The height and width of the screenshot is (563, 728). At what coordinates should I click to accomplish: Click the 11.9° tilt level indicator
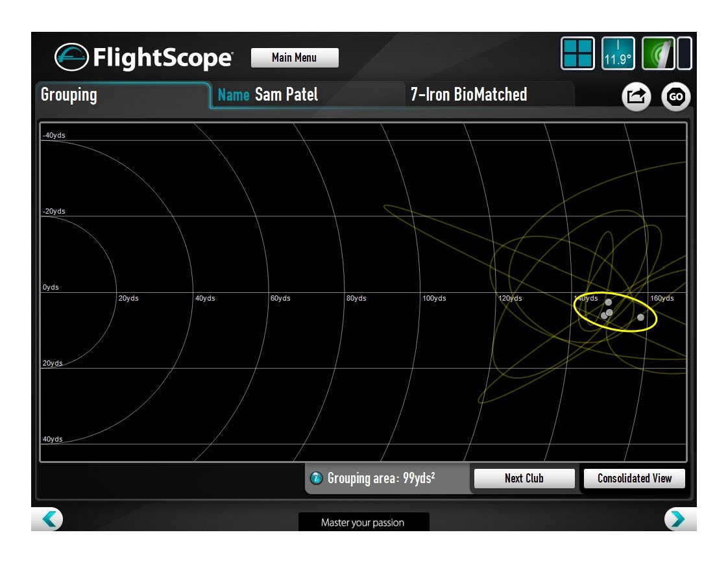click(x=618, y=53)
